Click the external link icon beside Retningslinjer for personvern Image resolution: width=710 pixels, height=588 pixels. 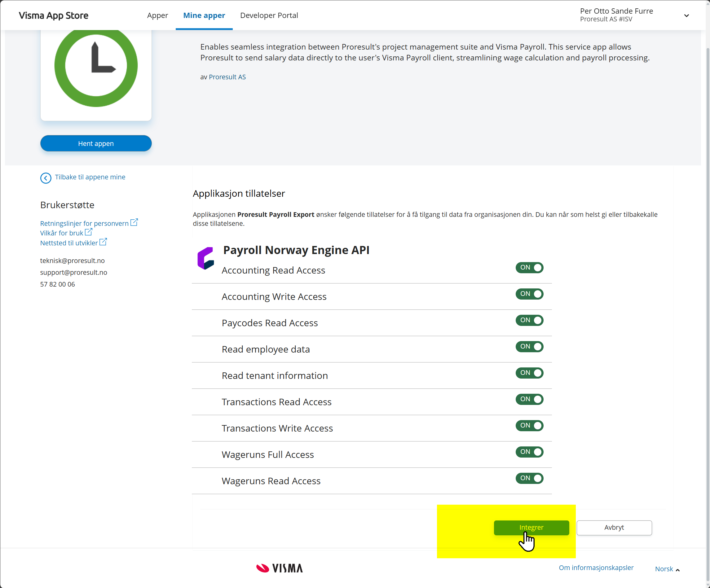(134, 222)
